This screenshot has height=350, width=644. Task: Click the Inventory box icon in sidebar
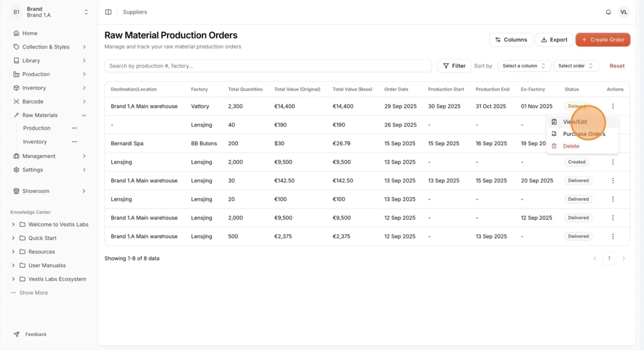coord(16,88)
